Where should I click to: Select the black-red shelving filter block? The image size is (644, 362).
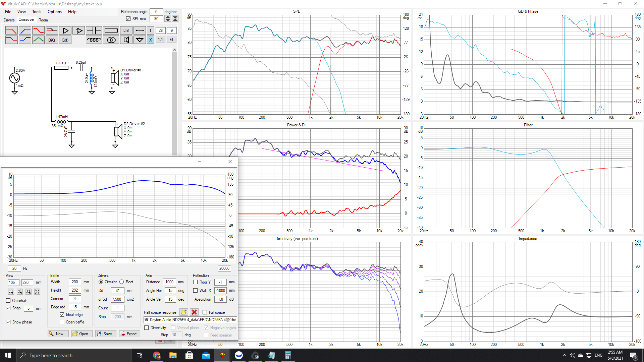click(52, 31)
